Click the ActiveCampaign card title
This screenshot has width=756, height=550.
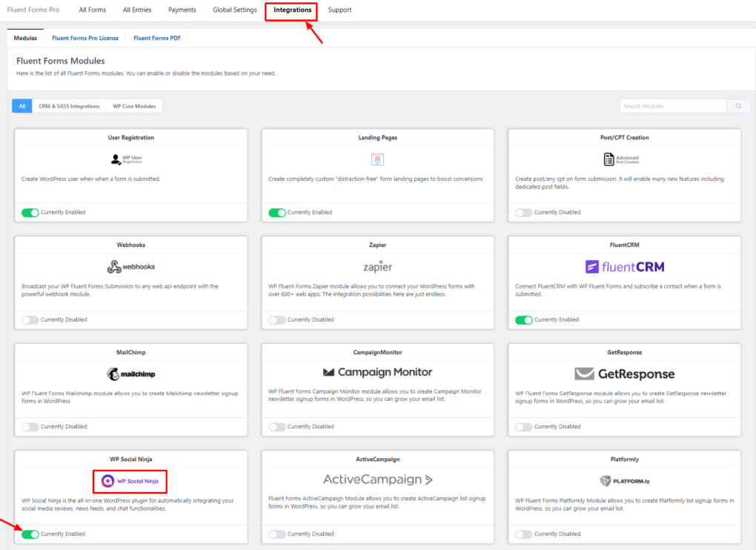coord(377,460)
